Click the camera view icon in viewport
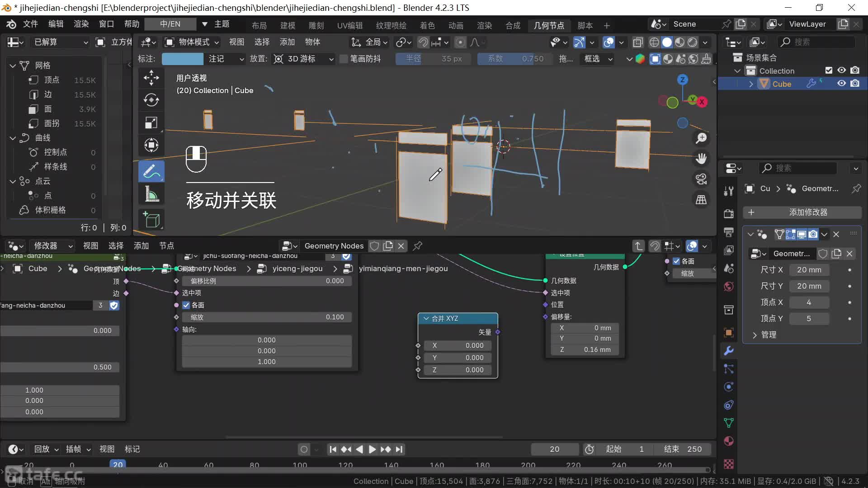This screenshot has width=868, height=488. point(701,179)
